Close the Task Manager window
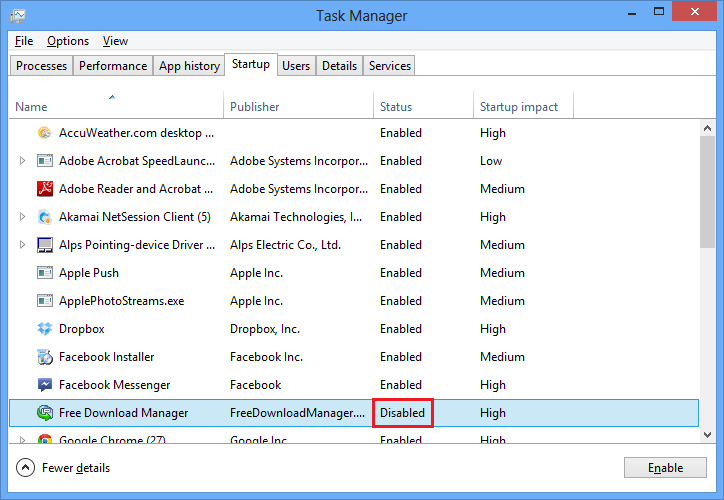 tap(695, 12)
